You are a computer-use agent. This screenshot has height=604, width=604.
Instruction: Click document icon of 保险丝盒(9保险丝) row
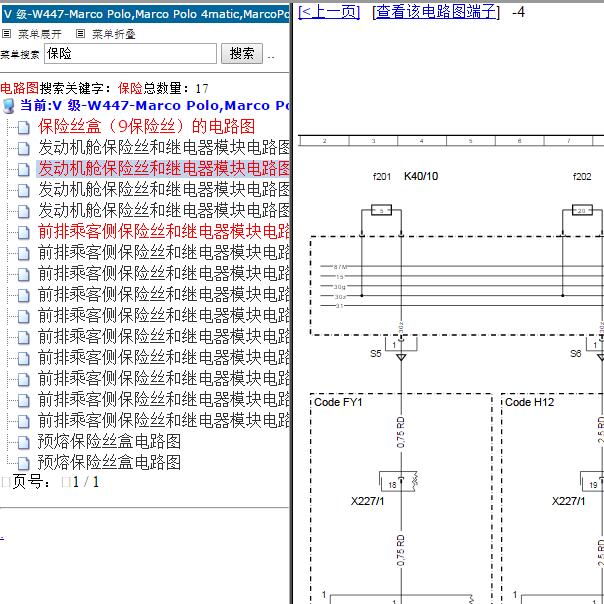click(x=23, y=128)
